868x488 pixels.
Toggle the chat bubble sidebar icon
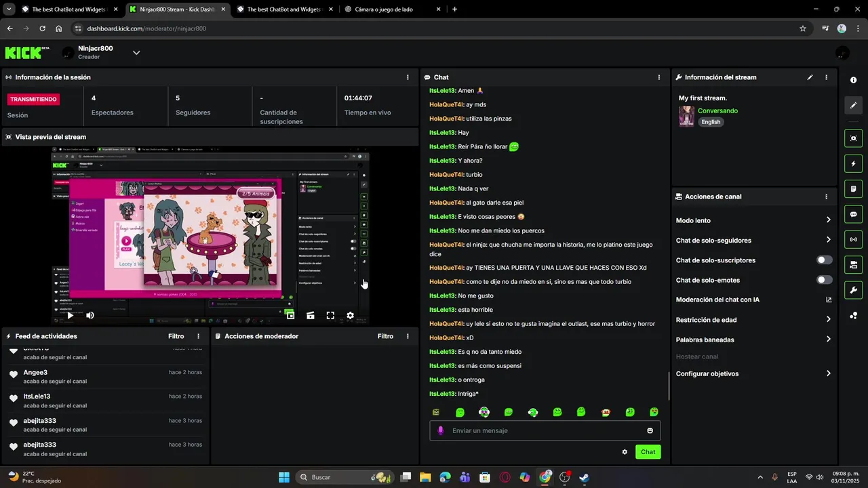pos(853,214)
